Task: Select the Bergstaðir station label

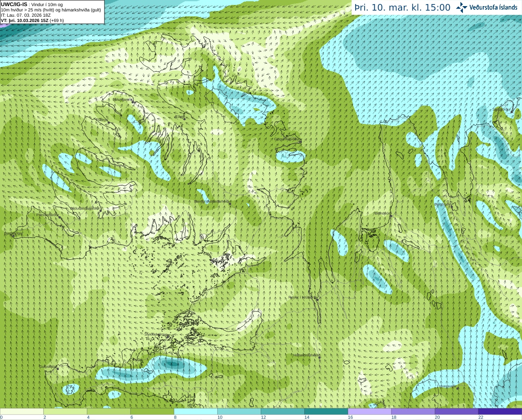Action: (x=442, y=204)
